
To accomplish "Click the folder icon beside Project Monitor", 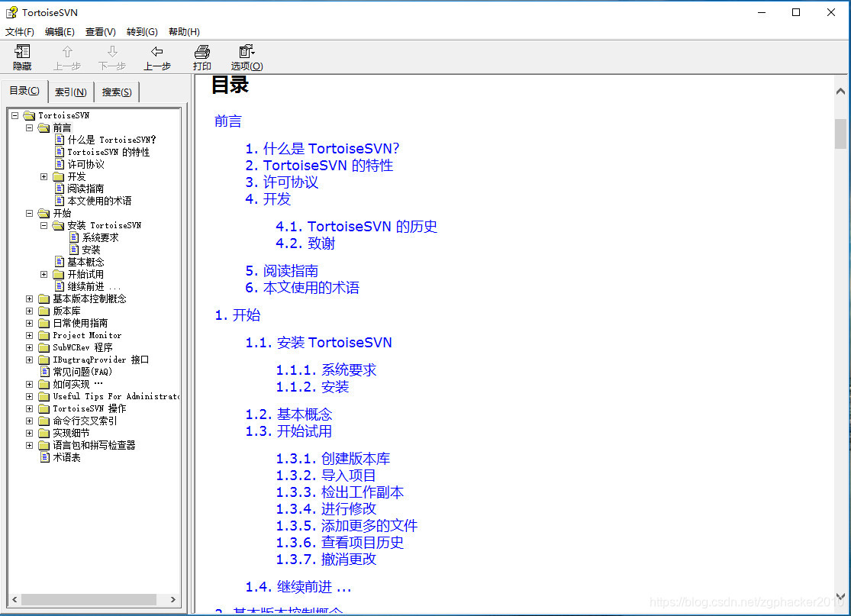I will 44,335.
